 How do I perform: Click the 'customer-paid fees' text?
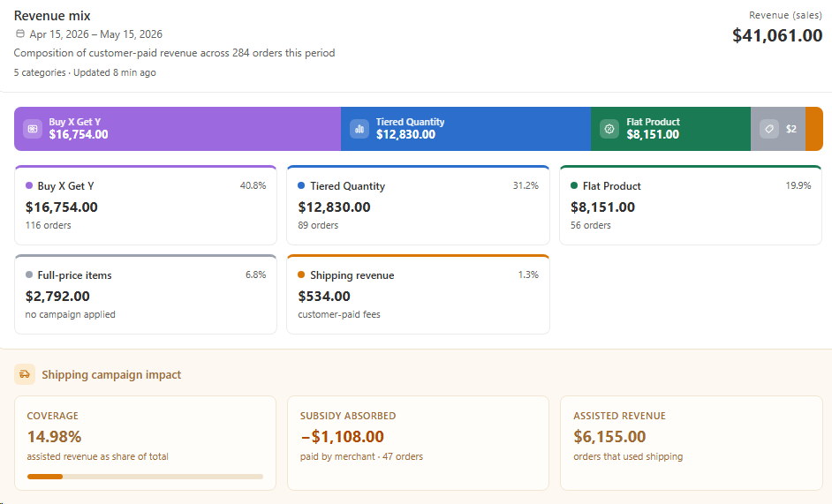pyautogui.click(x=339, y=314)
